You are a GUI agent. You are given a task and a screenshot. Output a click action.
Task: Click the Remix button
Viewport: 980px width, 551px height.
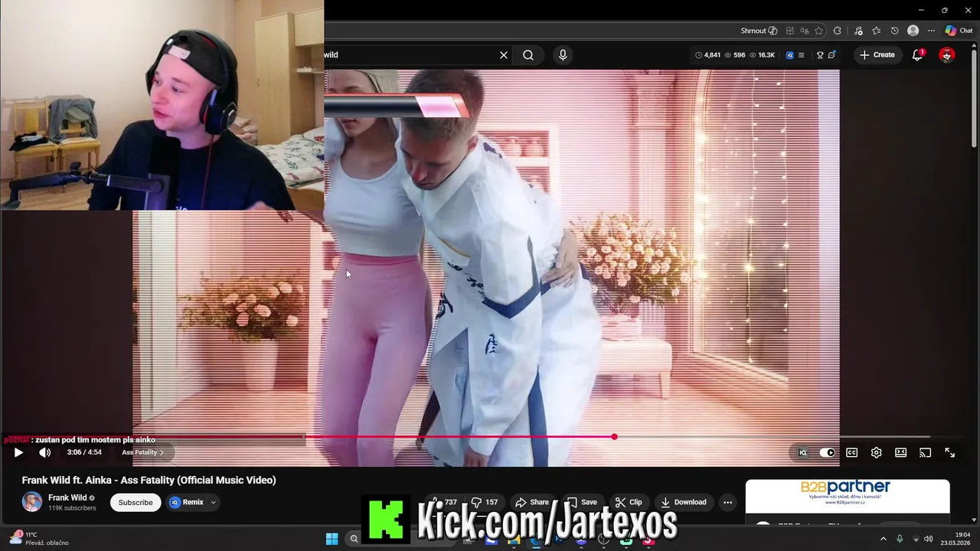tap(187, 502)
